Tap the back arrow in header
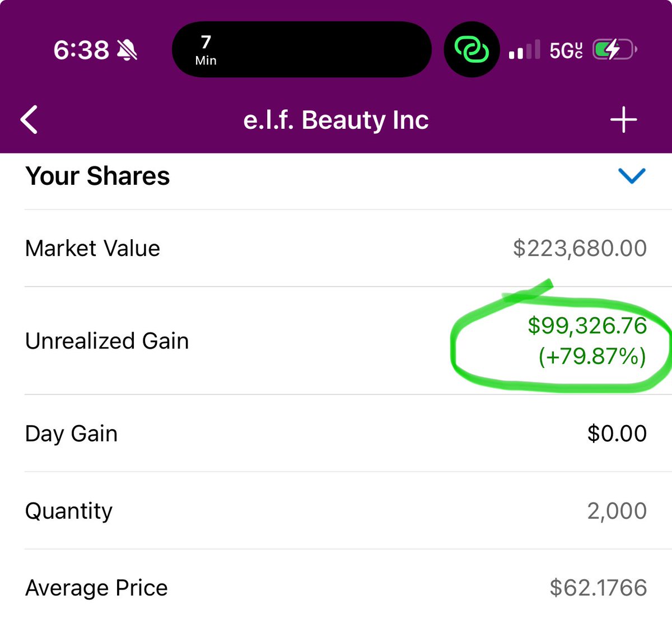The height and width of the screenshot is (620, 672). point(29,120)
